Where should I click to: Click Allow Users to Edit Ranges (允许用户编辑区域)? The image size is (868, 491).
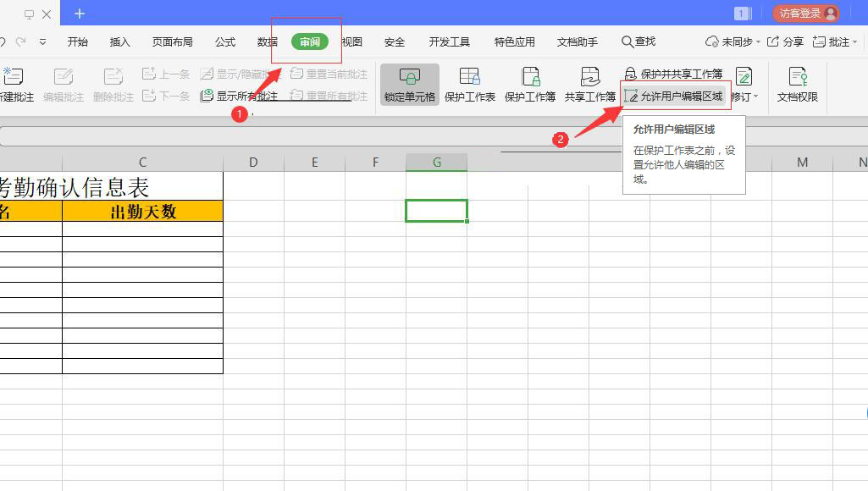click(673, 97)
